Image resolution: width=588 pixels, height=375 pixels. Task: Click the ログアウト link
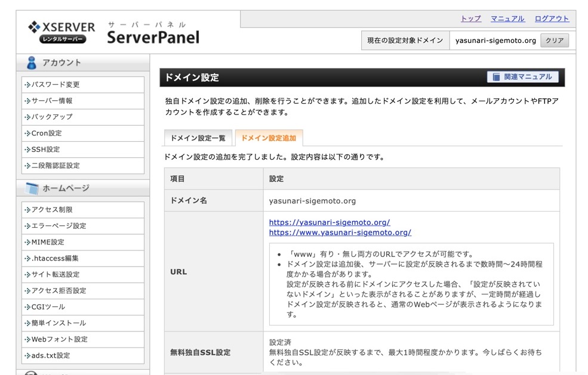552,18
